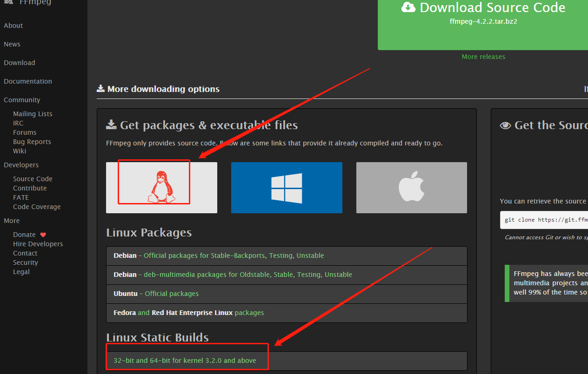Open Debian Official packages link
This screenshot has width=588, height=374.
[234, 256]
